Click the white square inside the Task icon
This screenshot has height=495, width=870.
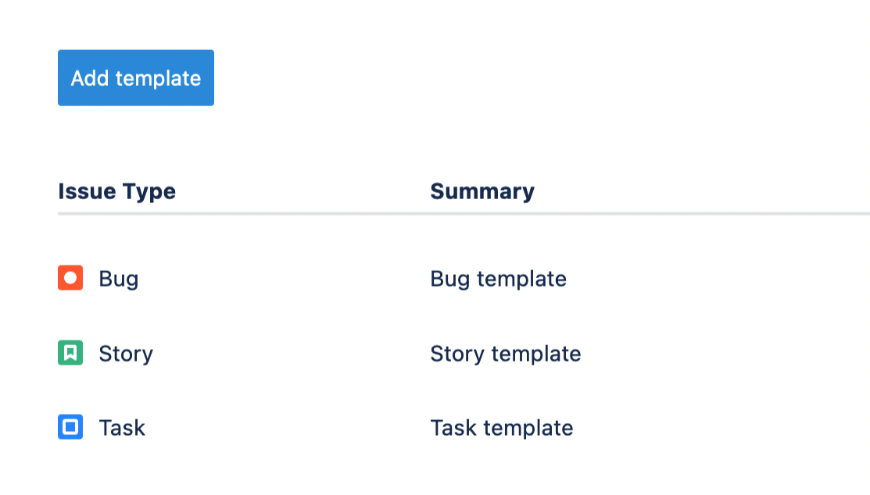tap(70, 427)
